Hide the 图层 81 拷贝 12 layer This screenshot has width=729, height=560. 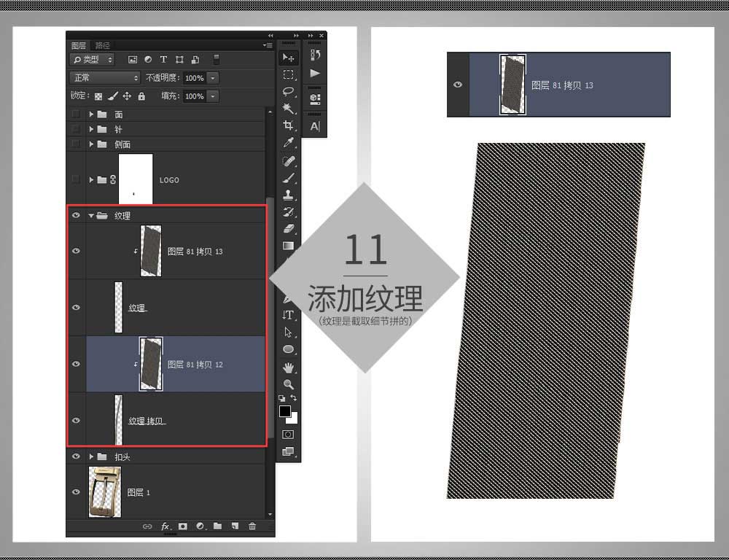click(77, 364)
